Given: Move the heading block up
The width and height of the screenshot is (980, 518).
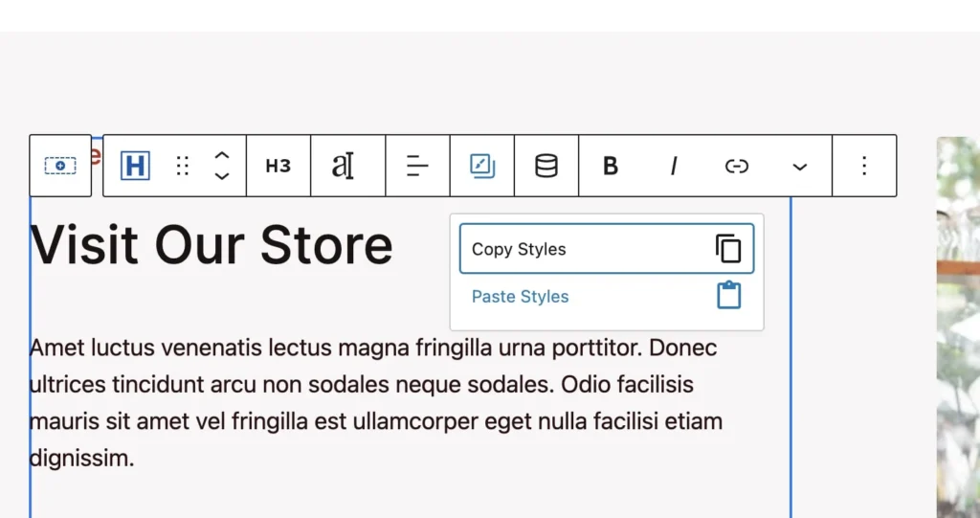Looking at the screenshot, I should click(221, 156).
